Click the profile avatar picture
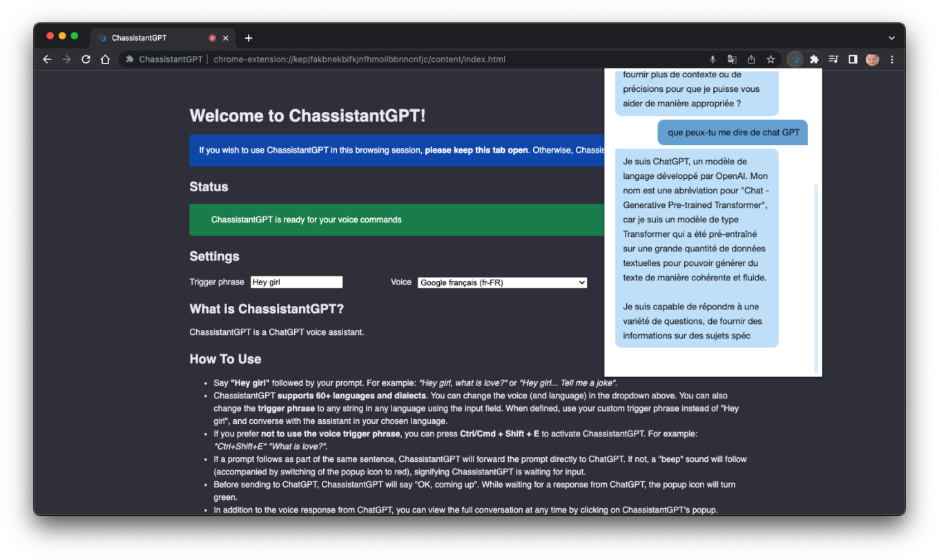939x560 pixels. tap(872, 59)
